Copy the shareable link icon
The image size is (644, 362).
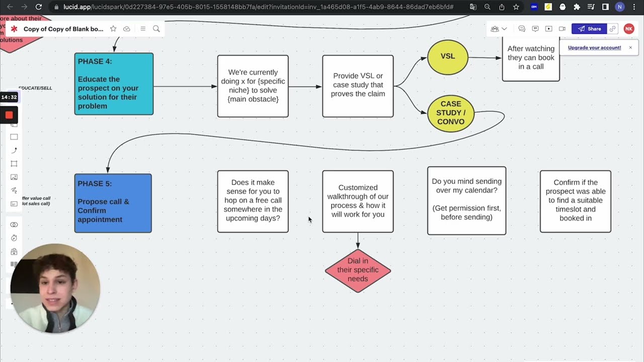tap(613, 29)
